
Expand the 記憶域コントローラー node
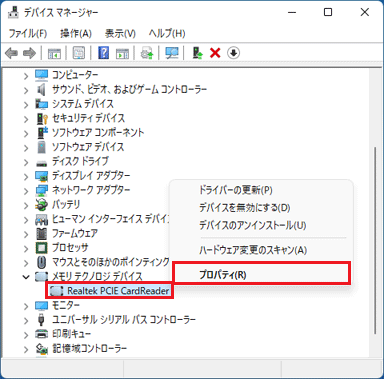(x=26, y=349)
